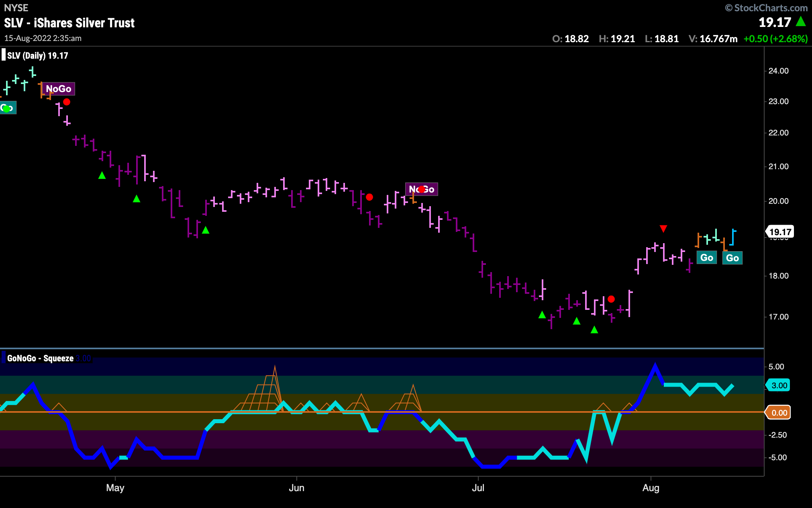Click the first Go label in August
Image resolution: width=812 pixels, height=508 pixels.
707,258
